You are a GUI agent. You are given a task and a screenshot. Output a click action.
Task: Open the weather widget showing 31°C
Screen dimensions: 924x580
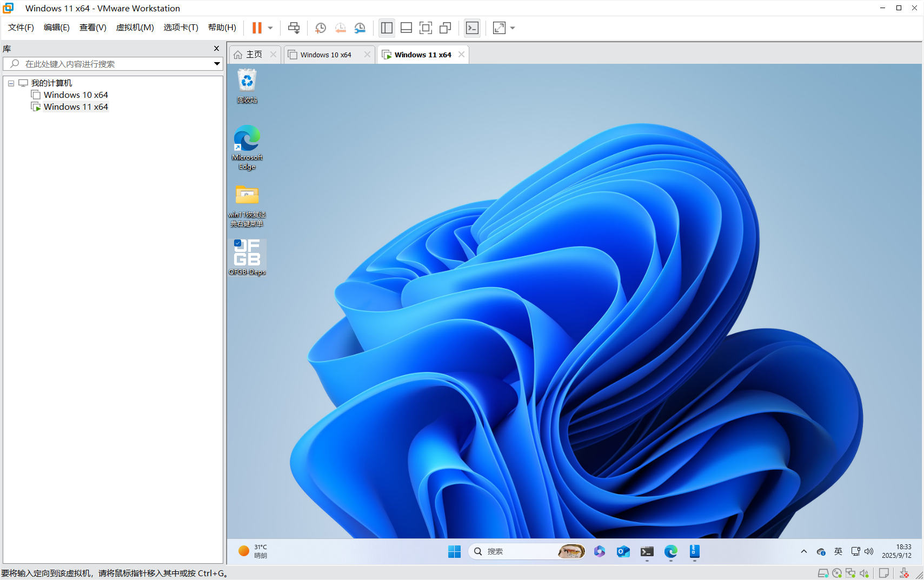coord(253,551)
